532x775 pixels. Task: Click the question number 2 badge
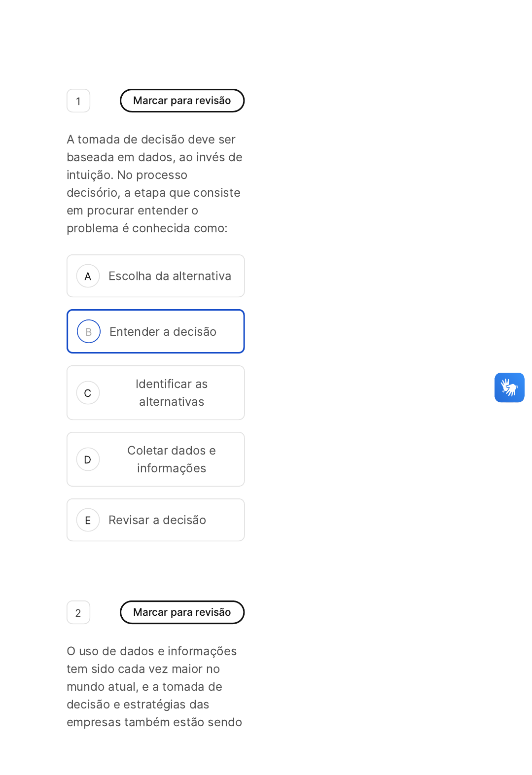coord(78,612)
